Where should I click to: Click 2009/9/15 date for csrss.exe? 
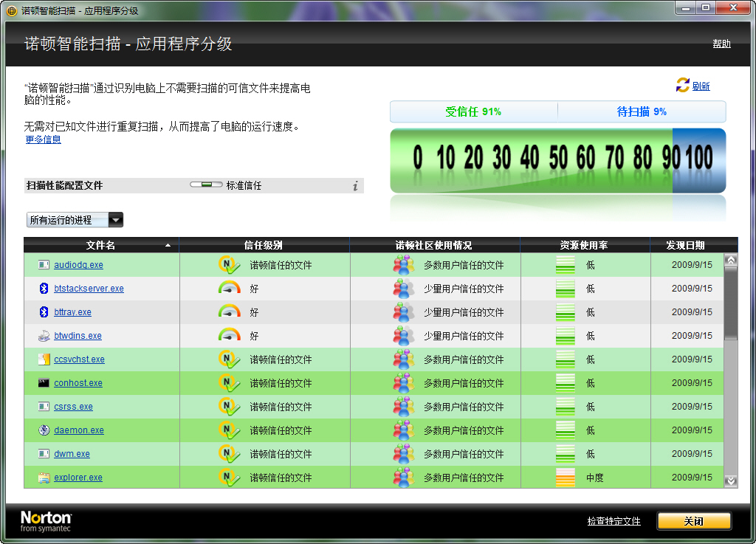[x=692, y=407]
